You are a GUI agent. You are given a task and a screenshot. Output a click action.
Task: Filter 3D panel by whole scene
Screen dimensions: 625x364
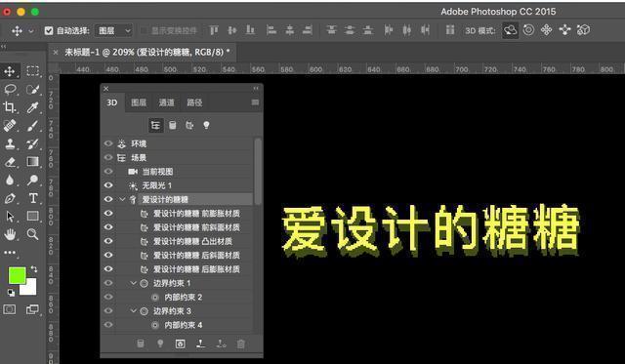point(155,126)
